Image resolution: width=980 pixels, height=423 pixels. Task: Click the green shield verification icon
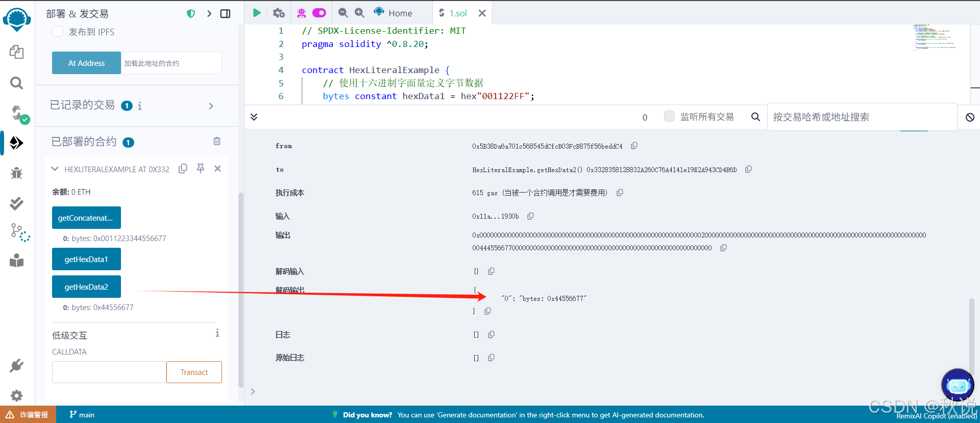tap(191, 14)
